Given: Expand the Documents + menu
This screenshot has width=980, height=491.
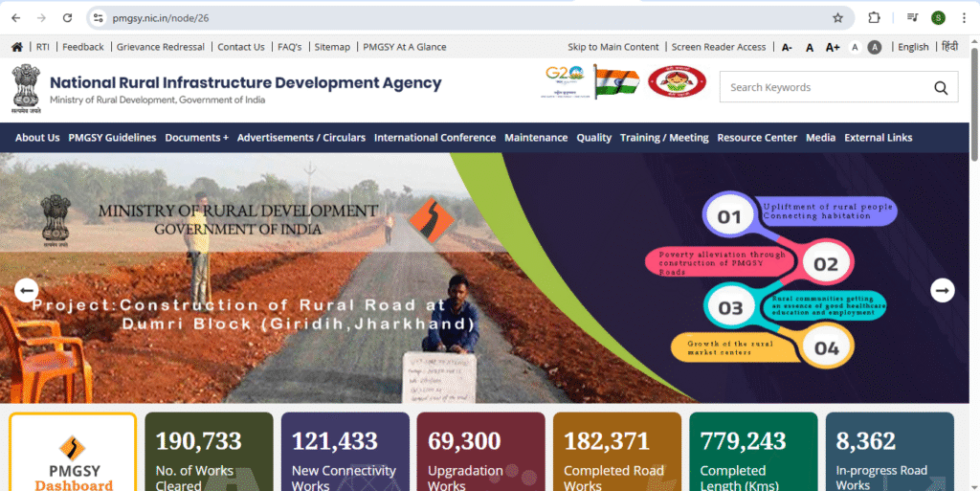Looking at the screenshot, I should (x=197, y=138).
